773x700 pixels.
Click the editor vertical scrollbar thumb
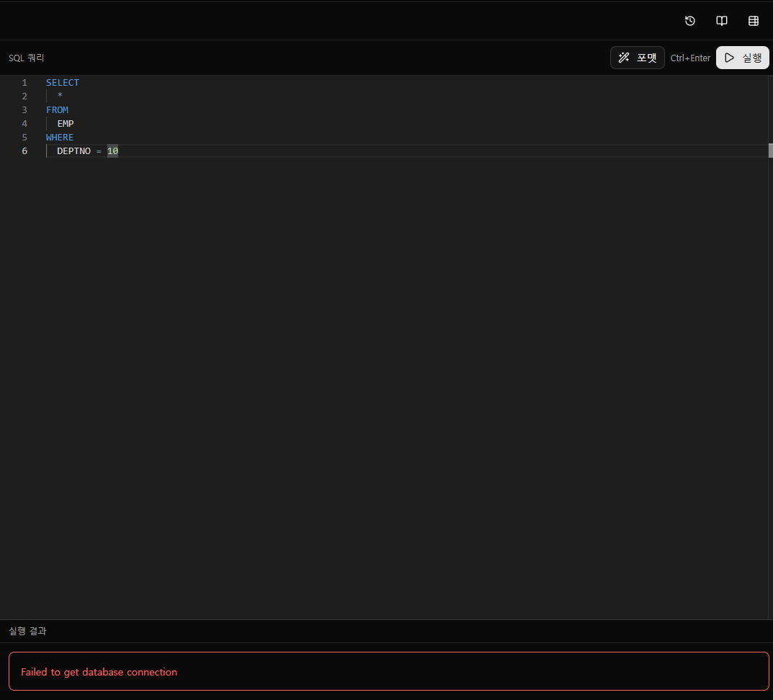click(771, 151)
